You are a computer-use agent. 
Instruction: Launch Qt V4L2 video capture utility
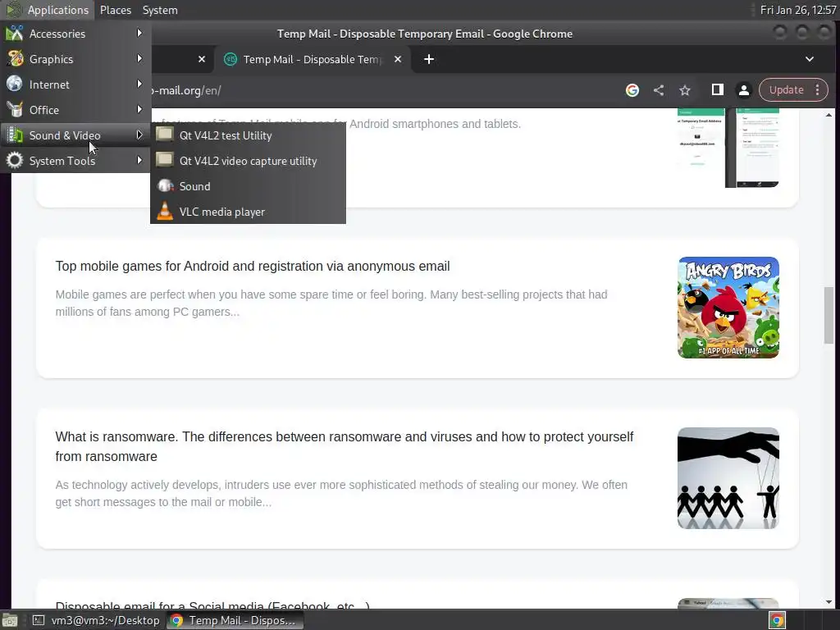(x=248, y=161)
